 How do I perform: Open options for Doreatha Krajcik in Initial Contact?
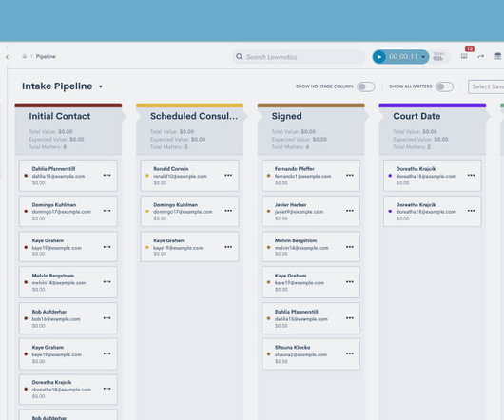click(107, 389)
